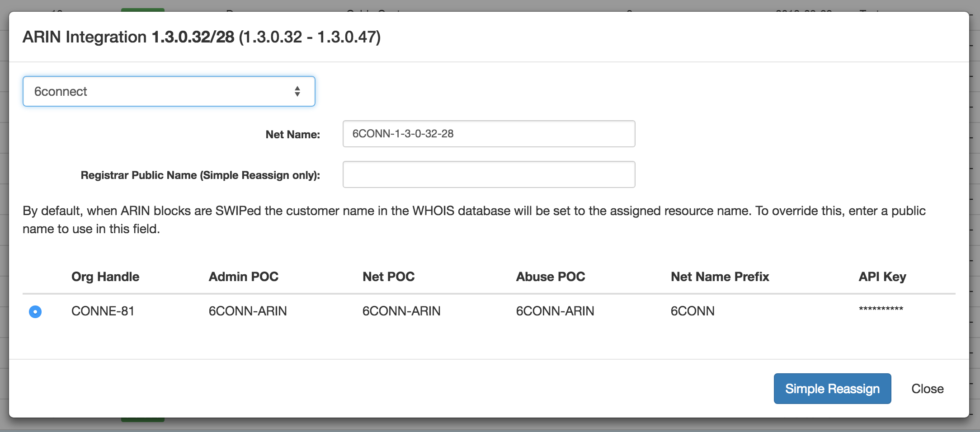Click the Simple Reassign button
The width and height of the screenshot is (980, 432).
pos(832,389)
